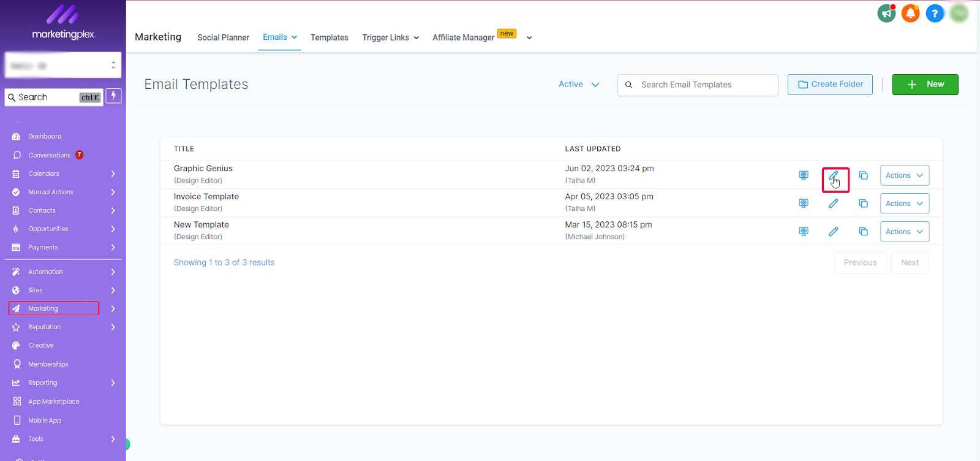This screenshot has height=461, width=980.
Task: Open the account switcher dropdown
Action: coord(63,65)
